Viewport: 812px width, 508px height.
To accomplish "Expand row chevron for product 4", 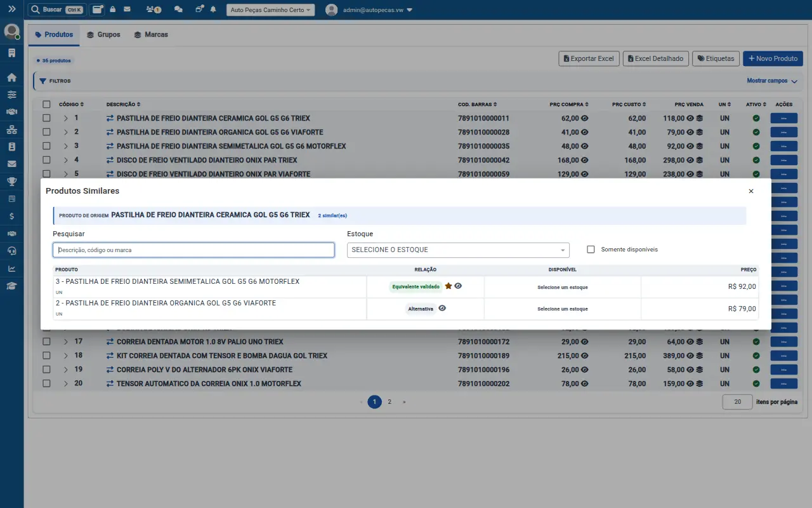I will [x=65, y=160].
